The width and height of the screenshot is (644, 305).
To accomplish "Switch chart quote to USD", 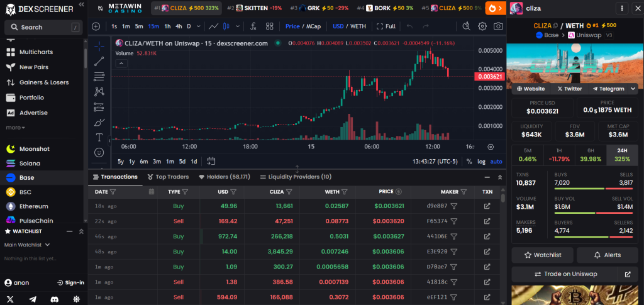I will click(338, 26).
